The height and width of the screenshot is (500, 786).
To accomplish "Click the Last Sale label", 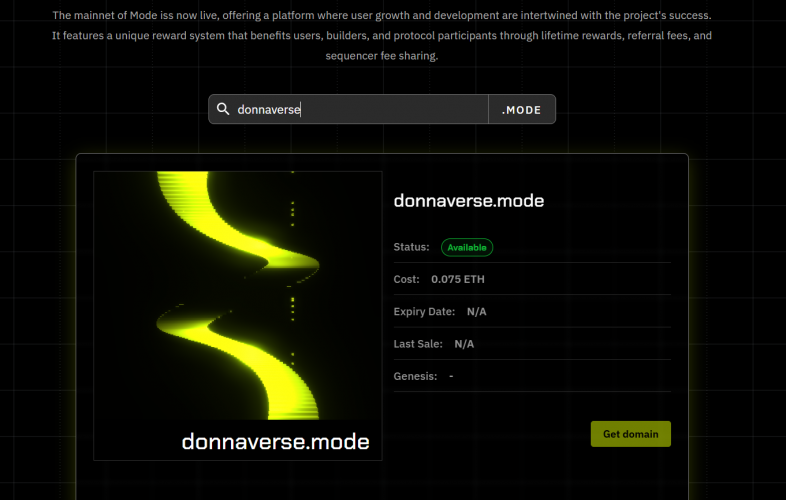I will tap(418, 344).
